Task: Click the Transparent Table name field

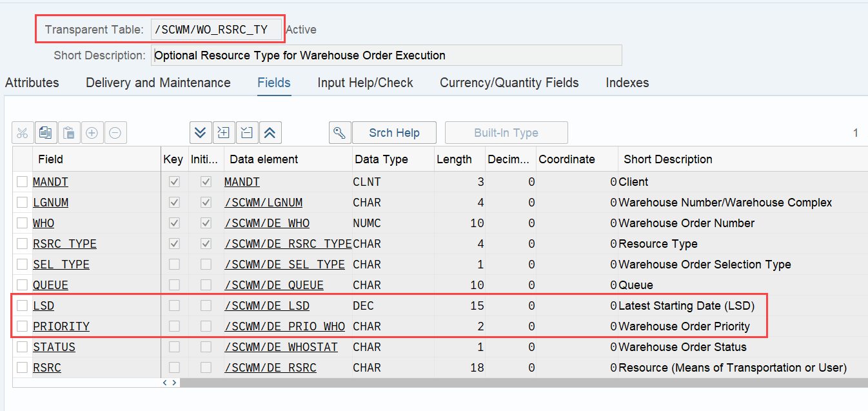Action: pos(217,30)
